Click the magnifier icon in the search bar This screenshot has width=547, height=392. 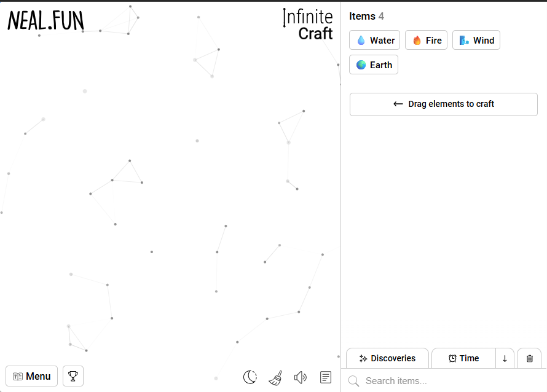353,381
